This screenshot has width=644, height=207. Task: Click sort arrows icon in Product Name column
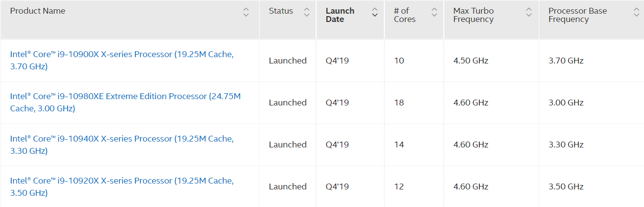(246, 13)
